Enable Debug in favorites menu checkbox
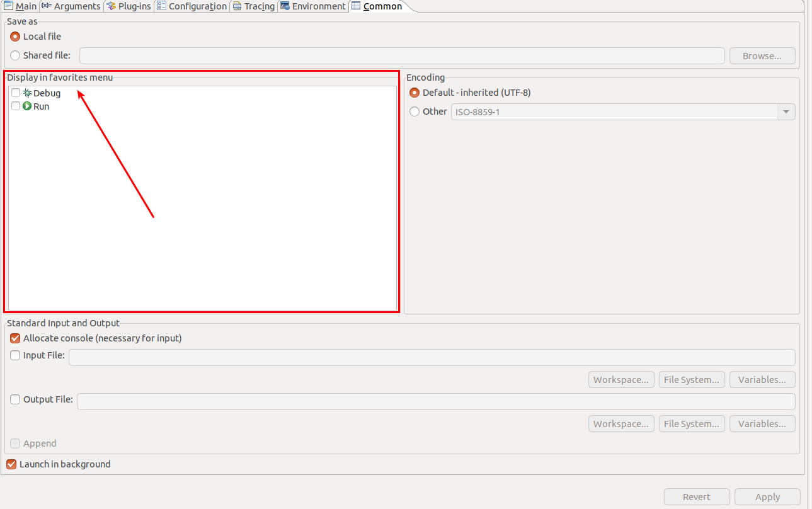 [16, 93]
